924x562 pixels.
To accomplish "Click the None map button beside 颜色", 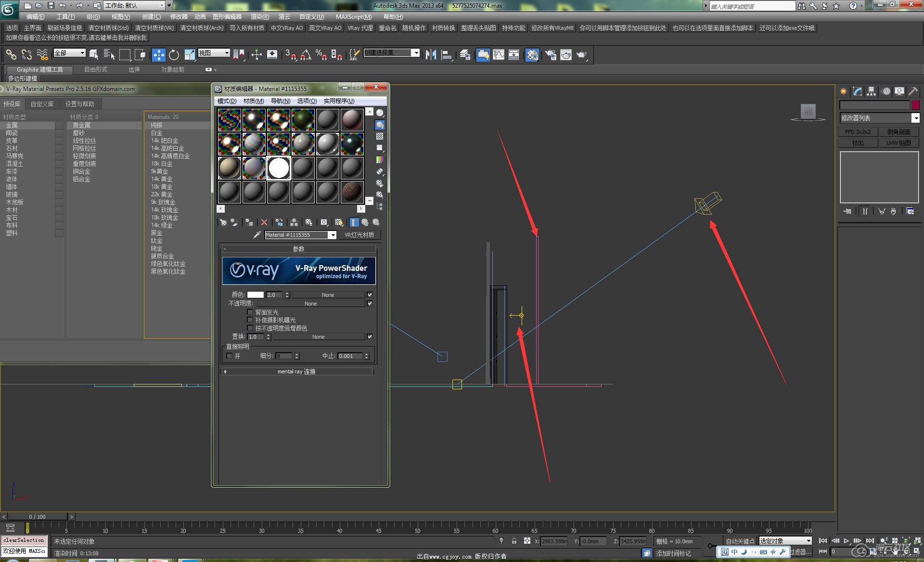I will 328,295.
